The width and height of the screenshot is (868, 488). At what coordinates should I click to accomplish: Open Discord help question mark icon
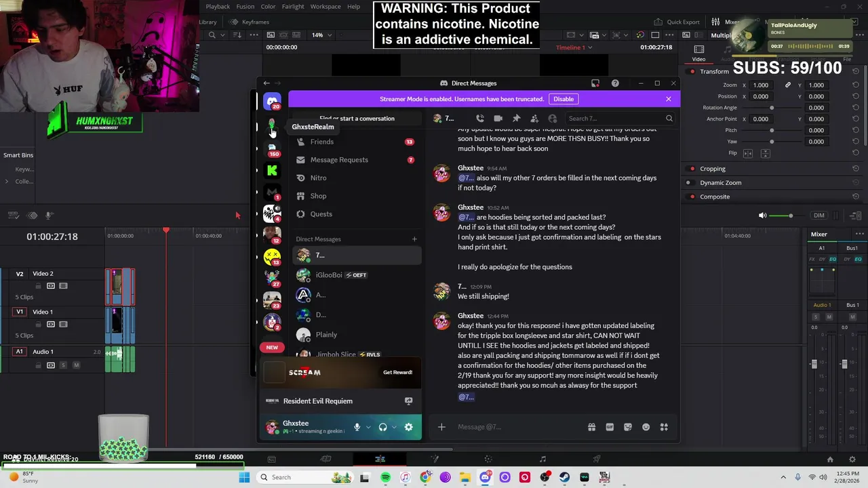coord(615,83)
